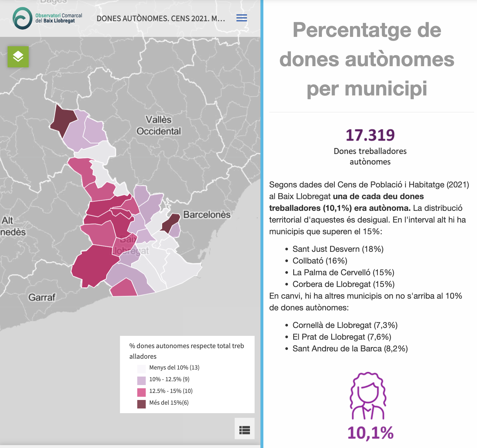The height and width of the screenshot is (448, 477).
Task: Click the '10% - 12.5%' legend swatch
Action: click(x=141, y=380)
